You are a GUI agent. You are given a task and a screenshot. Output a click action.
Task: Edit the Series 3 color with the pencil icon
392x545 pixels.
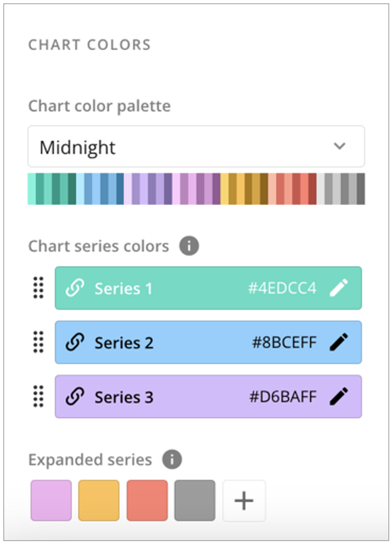[339, 396]
